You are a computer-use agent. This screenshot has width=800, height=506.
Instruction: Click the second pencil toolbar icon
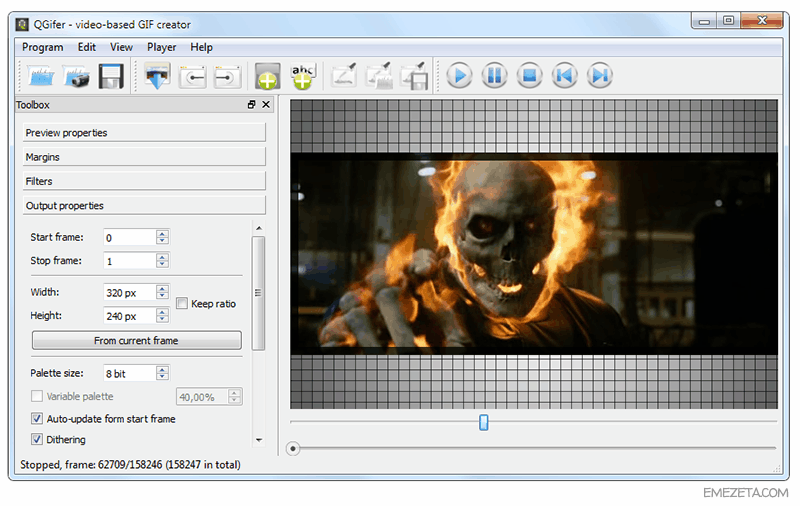(x=379, y=77)
